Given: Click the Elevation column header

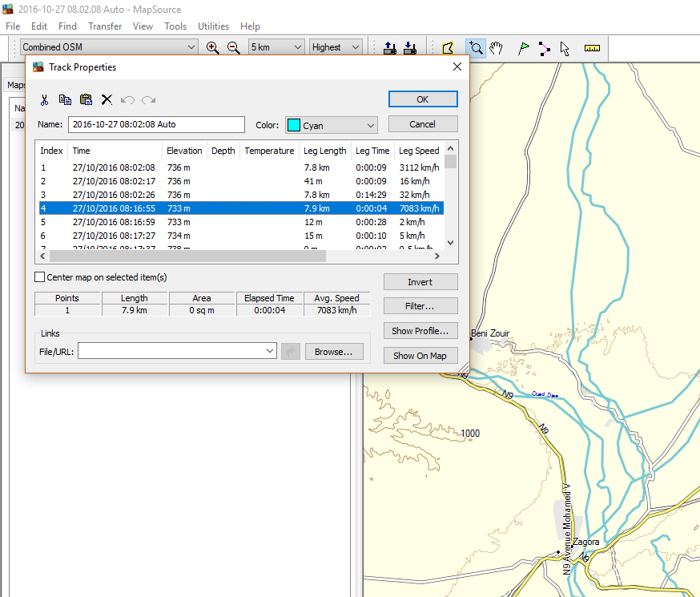Looking at the screenshot, I should [184, 151].
